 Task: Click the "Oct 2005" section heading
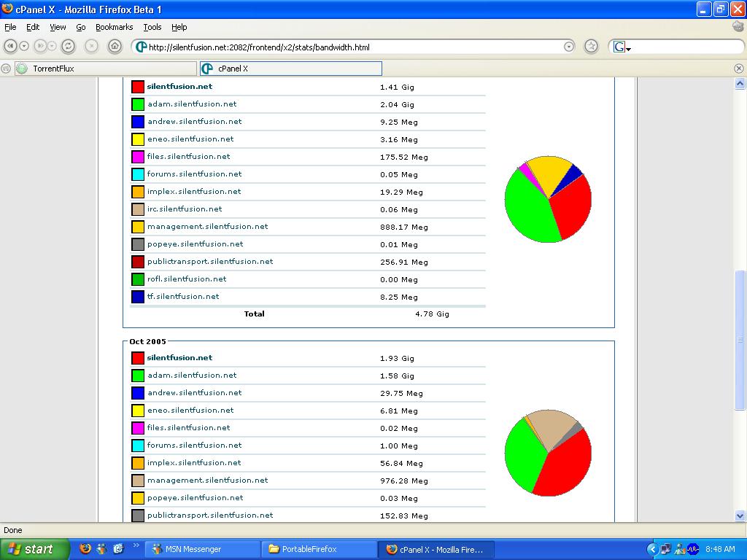tap(147, 341)
